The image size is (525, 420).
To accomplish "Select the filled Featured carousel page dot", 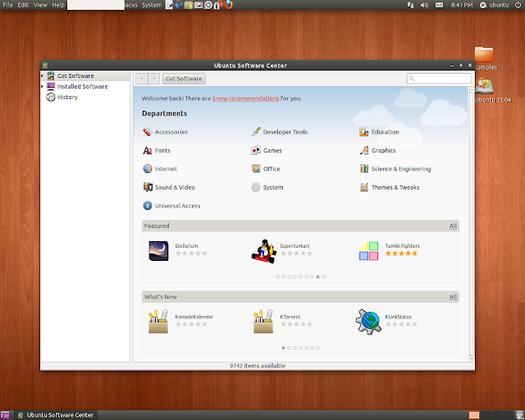I will click(x=317, y=277).
